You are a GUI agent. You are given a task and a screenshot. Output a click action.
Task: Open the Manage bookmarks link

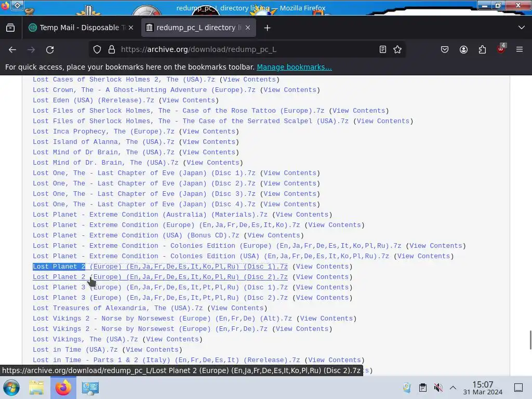click(x=294, y=67)
